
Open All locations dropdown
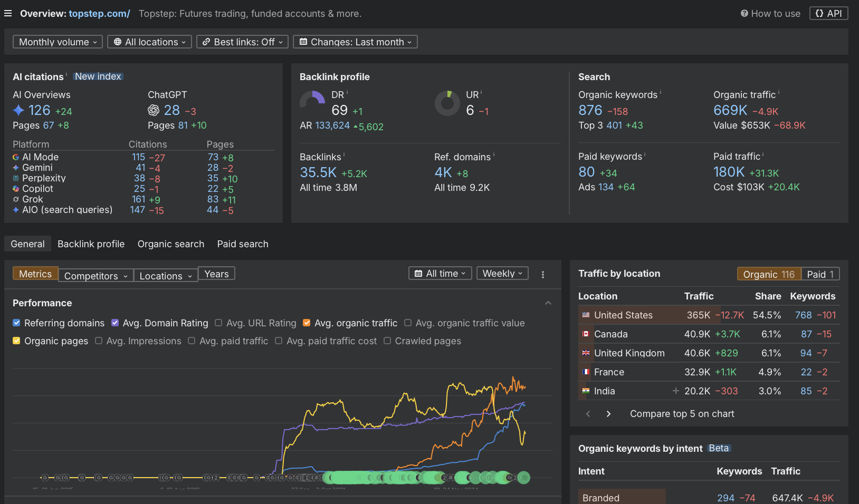click(149, 42)
